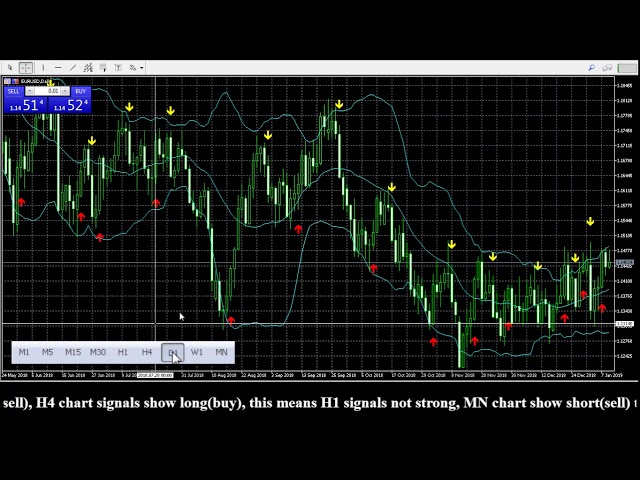The height and width of the screenshot is (480, 640).
Task: Click the 0.01 lot size field
Action: [x=51, y=91]
